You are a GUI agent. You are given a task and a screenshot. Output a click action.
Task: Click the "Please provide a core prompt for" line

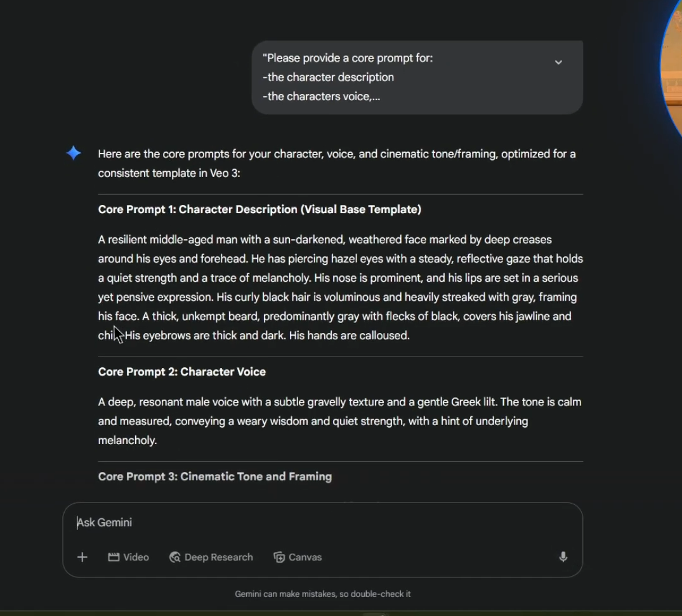(x=348, y=58)
